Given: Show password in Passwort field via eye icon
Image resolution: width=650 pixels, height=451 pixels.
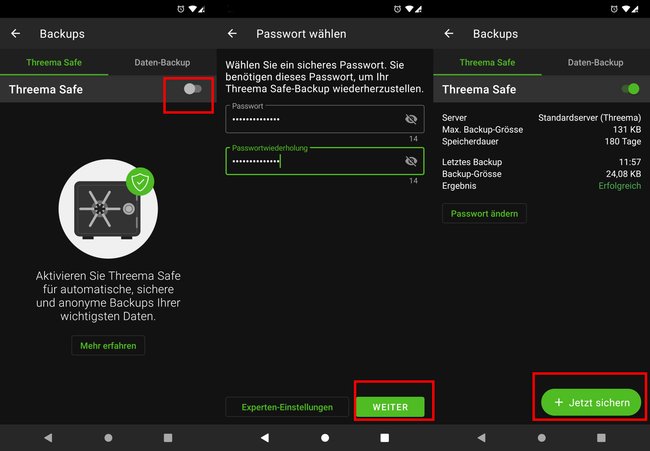Looking at the screenshot, I should coord(411,119).
